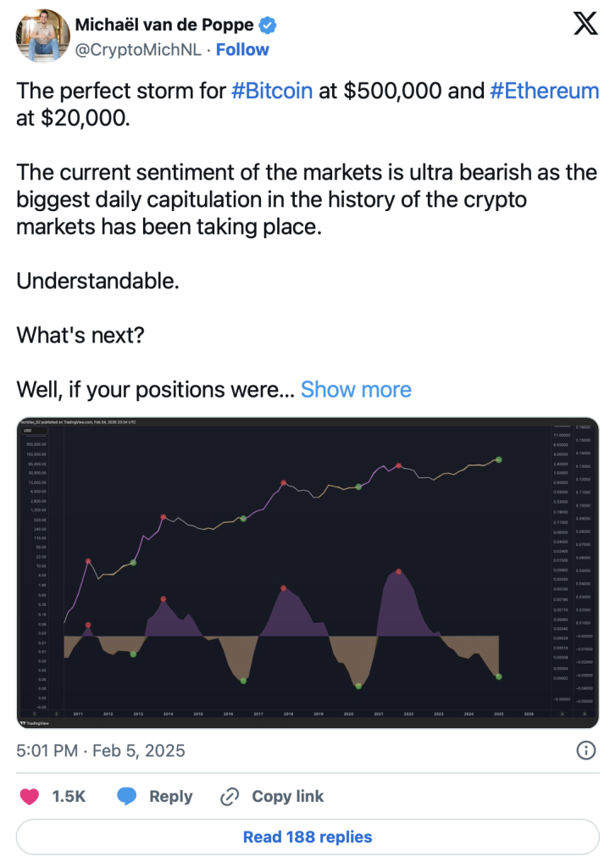Click the X logo in the corner
The width and height of the screenshot is (610, 868).
585,25
